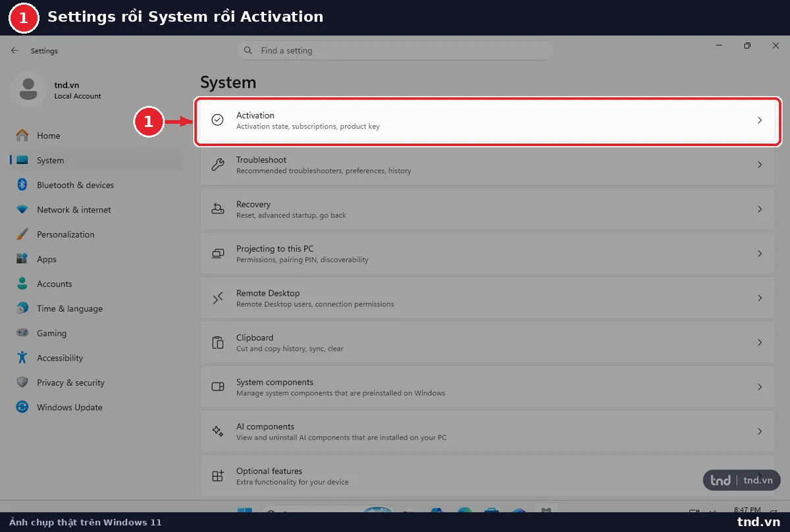Open the Activation settings row
The height and width of the screenshot is (532, 790).
[x=488, y=120]
